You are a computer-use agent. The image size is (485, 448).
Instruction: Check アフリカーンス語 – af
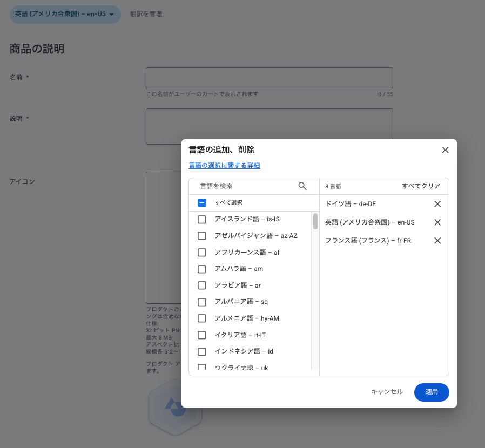click(x=201, y=253)
